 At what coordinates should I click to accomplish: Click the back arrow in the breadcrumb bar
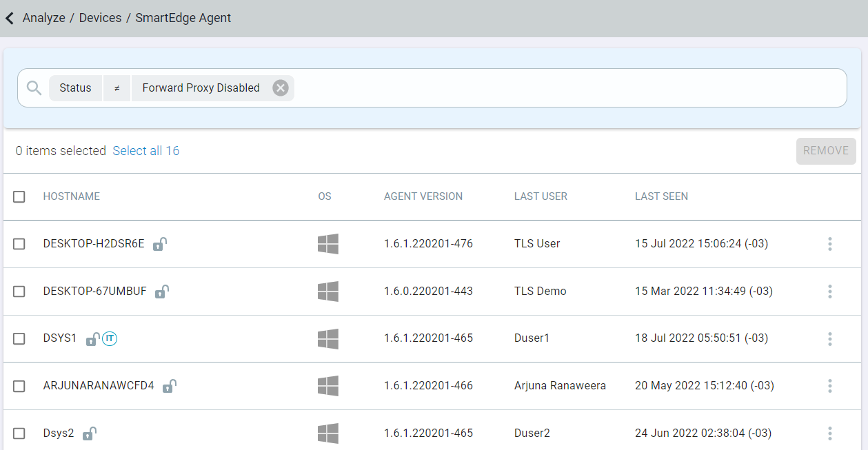9,18
